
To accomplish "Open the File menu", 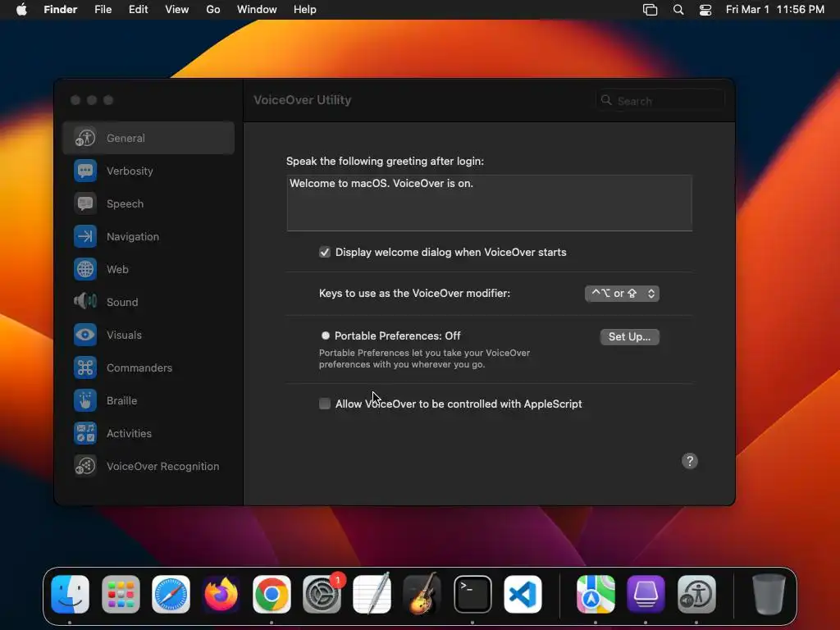I will (x=103, y=10).
